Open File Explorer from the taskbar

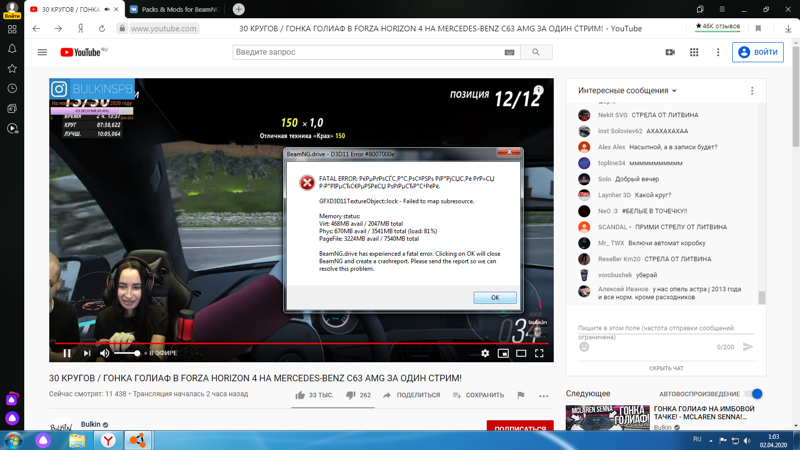click(x=77, y=440)
